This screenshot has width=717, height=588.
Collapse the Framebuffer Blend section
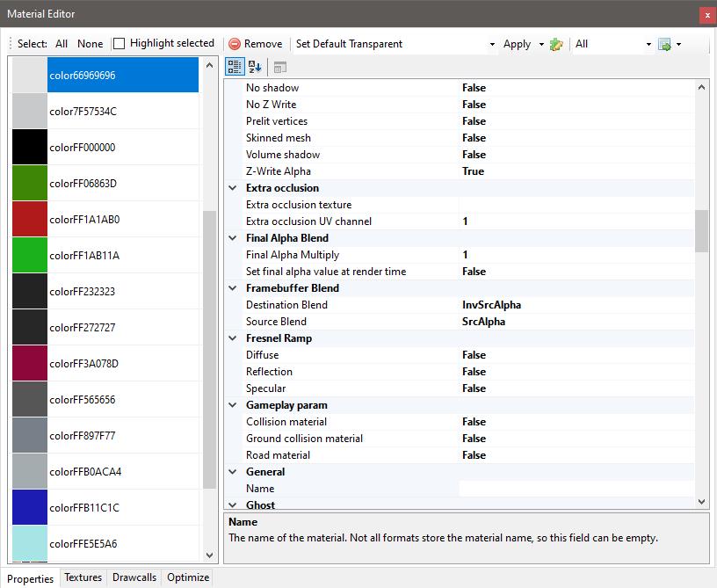click(x=233, y=288)
